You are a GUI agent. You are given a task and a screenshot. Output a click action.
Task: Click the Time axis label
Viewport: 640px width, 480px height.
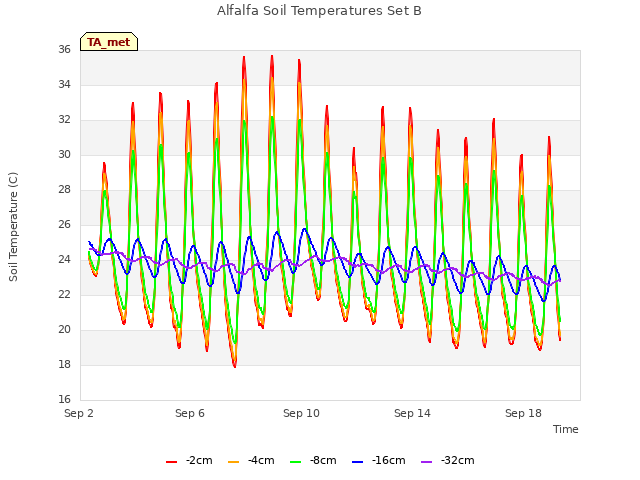[566, 429]
